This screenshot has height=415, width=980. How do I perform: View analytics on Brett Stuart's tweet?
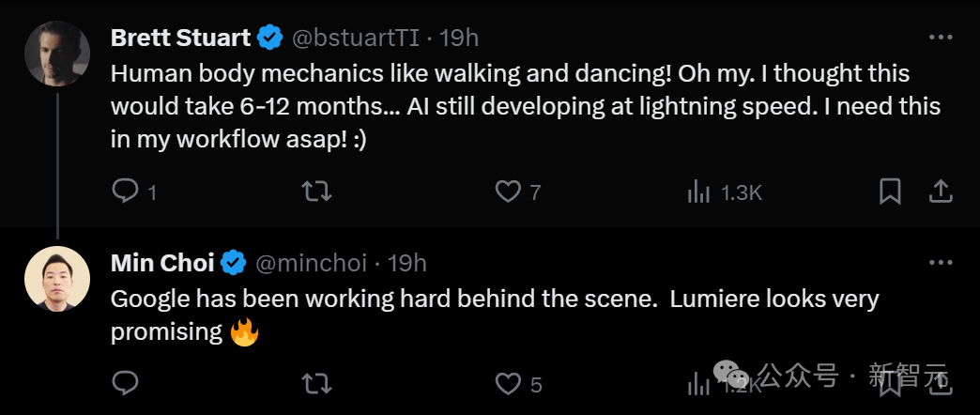coord(699,192)
